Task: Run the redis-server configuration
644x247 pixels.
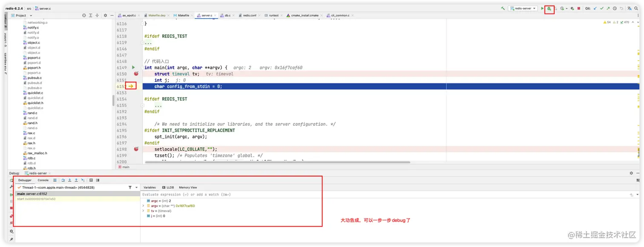Action: pyautogui.click(x=542, y=9)
